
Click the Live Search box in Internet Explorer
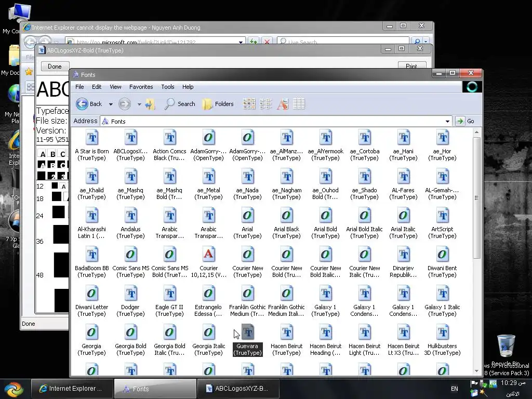click(x=343, y=42)
